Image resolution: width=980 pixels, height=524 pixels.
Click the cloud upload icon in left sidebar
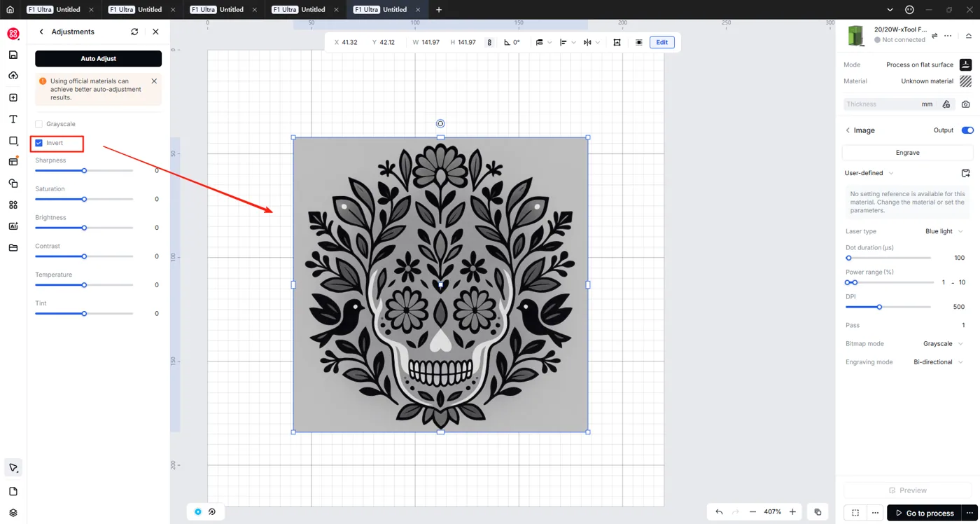[x=13, y=76]
